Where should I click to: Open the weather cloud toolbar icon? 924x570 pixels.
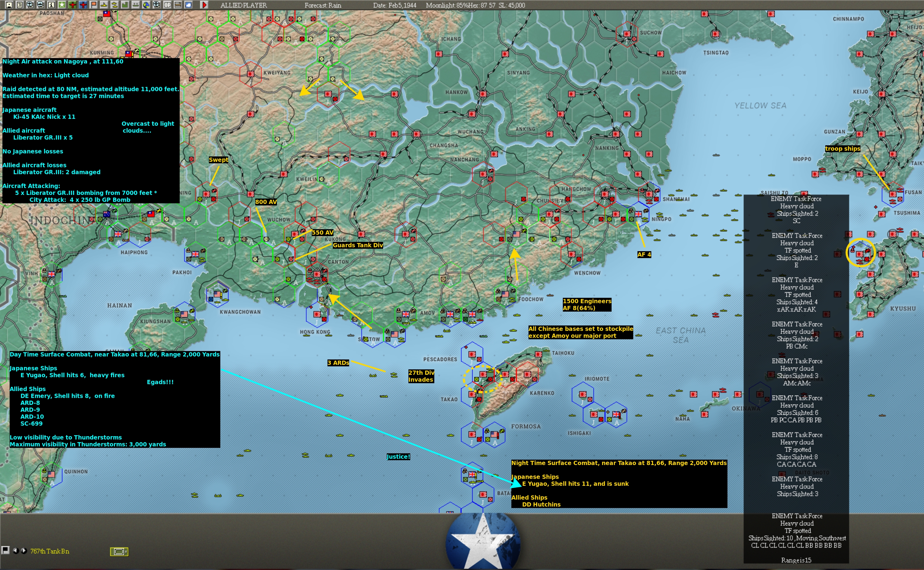[189, 5]
